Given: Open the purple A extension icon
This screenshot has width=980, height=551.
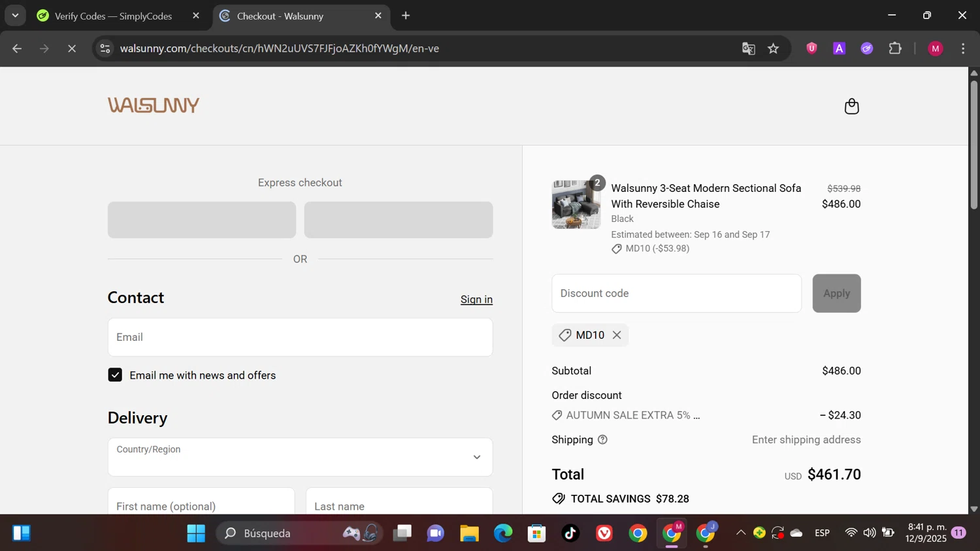Looking at the screenshot, I should (840, 48).
